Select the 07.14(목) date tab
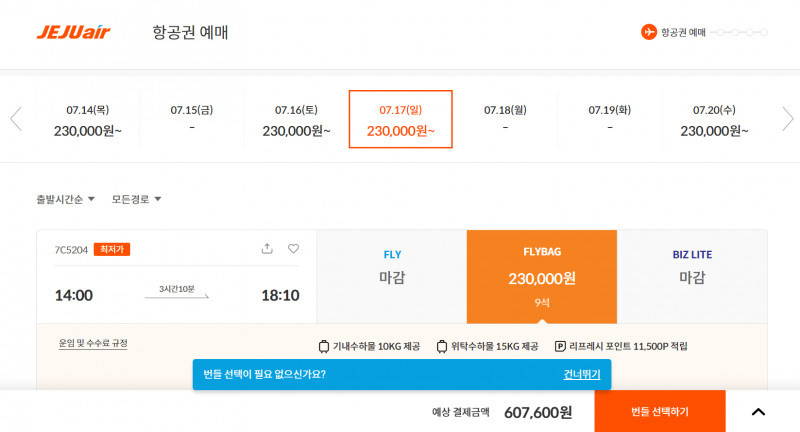 click(x=88, y=120)
